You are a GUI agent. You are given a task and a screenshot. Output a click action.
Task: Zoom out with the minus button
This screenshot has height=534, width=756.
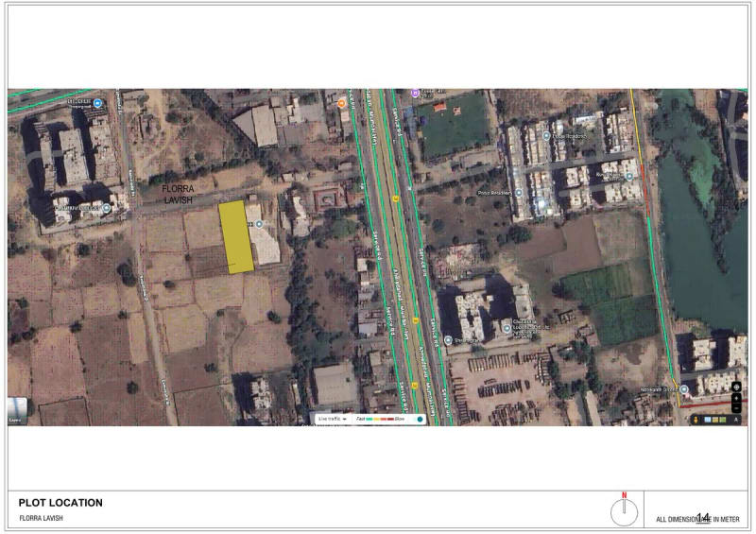[x=736, y=407]
